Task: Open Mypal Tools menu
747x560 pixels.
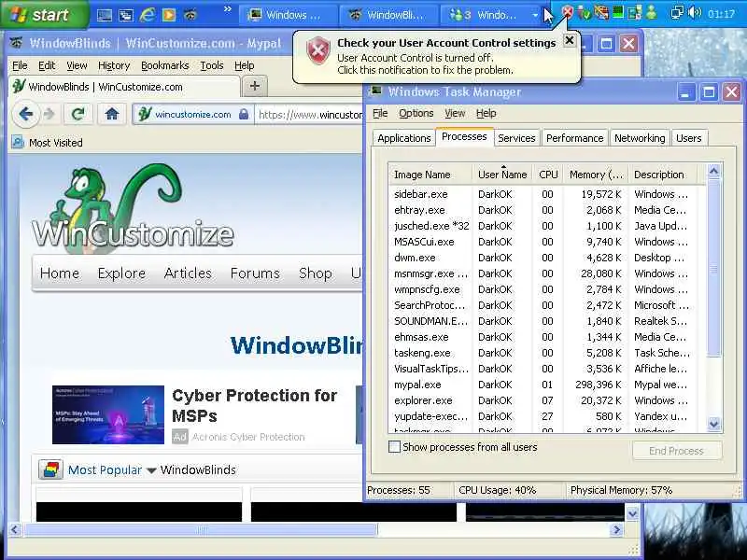Action: coord(212,65)
